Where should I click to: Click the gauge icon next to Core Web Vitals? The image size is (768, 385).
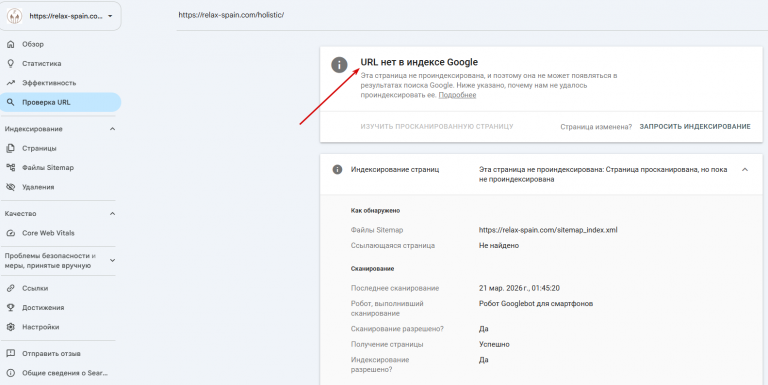point(11,233)
